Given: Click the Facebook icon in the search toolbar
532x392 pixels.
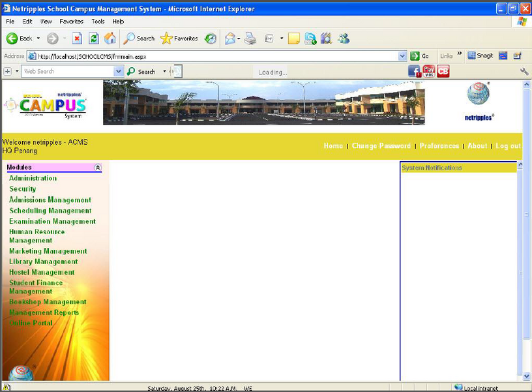Looking at the screenshot, I should 414,71.
